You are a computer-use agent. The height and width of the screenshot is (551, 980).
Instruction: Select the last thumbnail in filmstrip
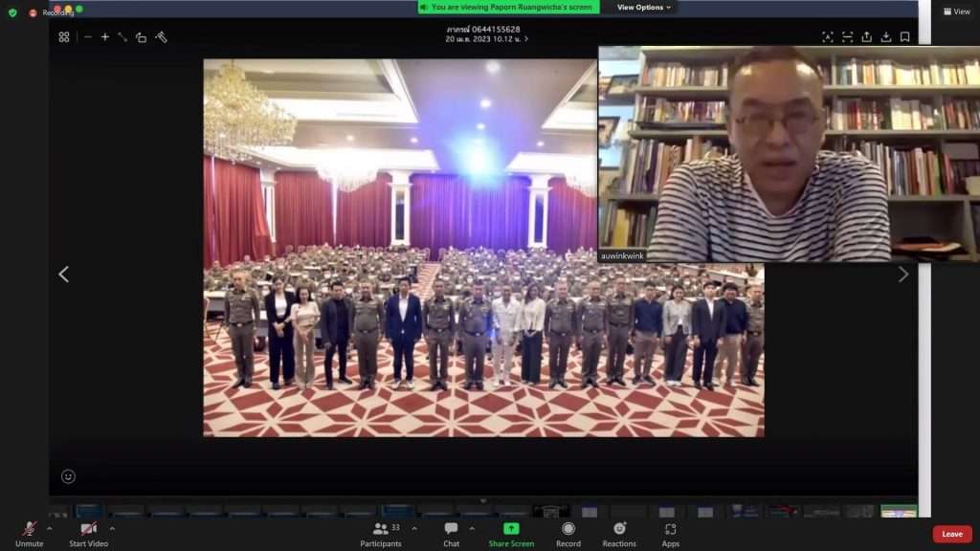pos(898,511)
